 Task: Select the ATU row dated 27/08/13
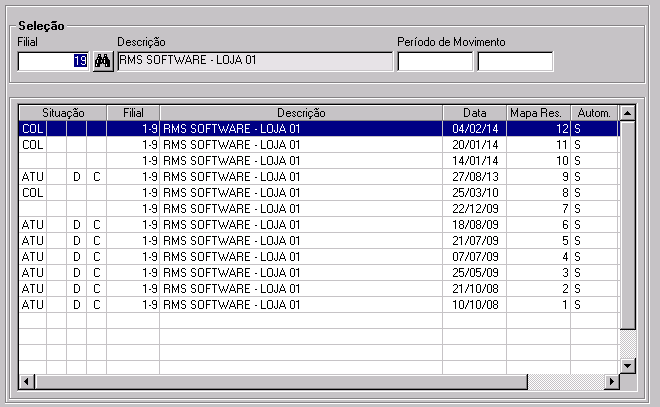pos(300,177)
